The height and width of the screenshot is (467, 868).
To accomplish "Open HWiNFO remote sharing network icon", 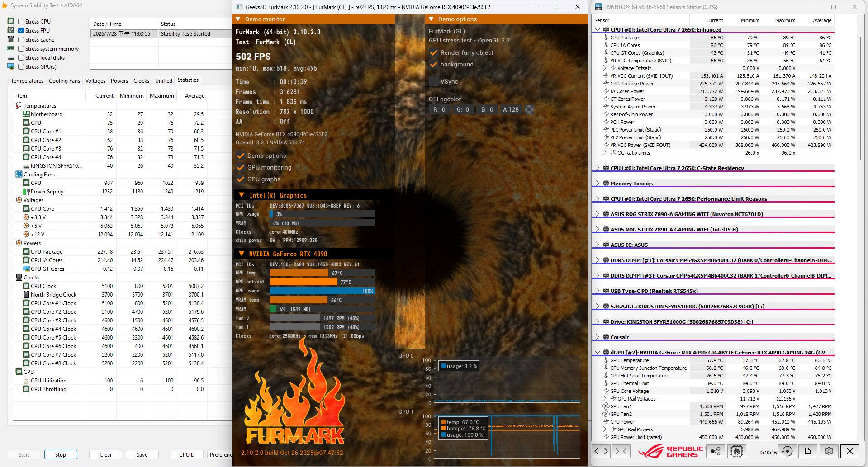I will point(716,451).
